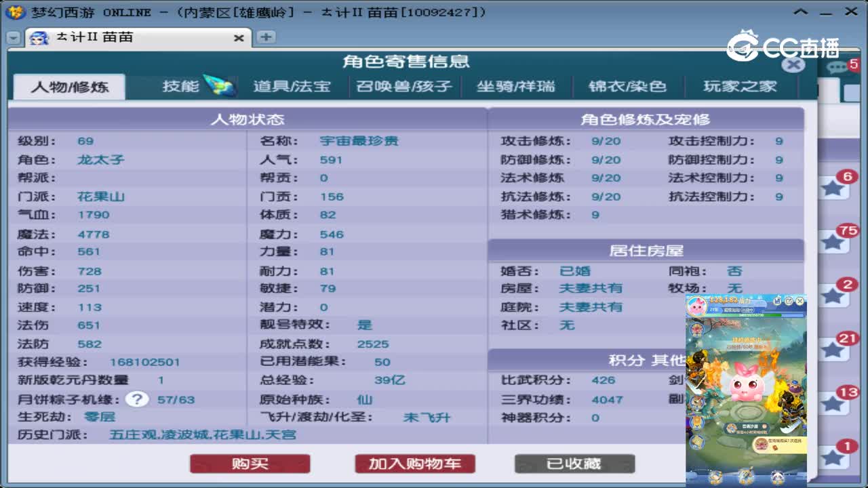Click the 生死劫 value 零层

[x=99, y=417]
